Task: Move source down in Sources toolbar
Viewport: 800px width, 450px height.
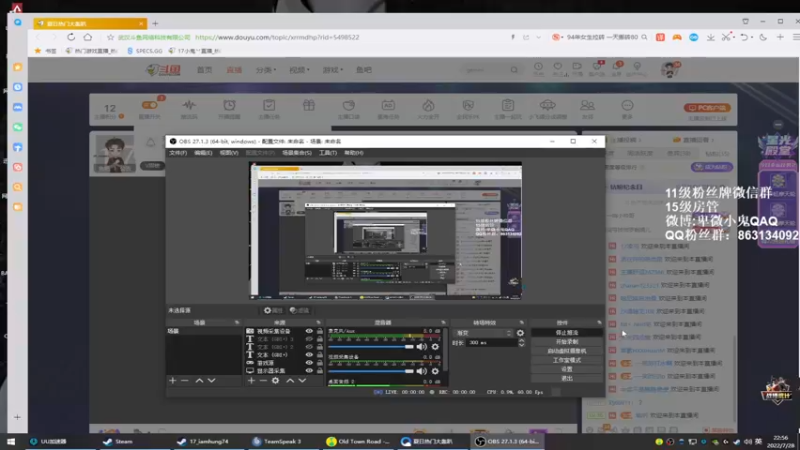Action: coord(302,381)
